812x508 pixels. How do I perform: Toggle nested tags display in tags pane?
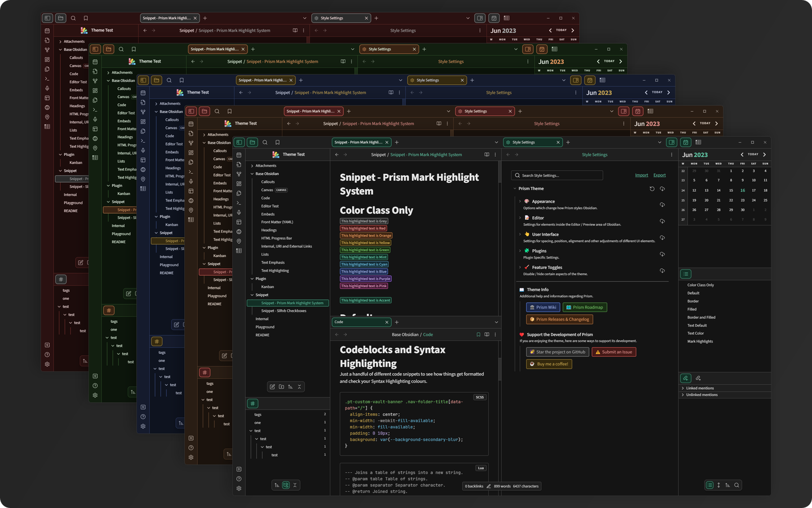click(286, 485)
